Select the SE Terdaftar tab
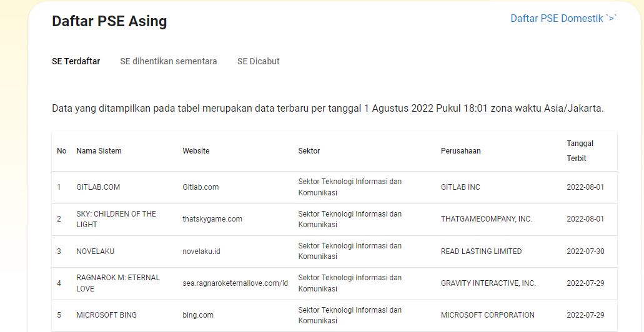 pyautogui.click(x=76, y=61)
